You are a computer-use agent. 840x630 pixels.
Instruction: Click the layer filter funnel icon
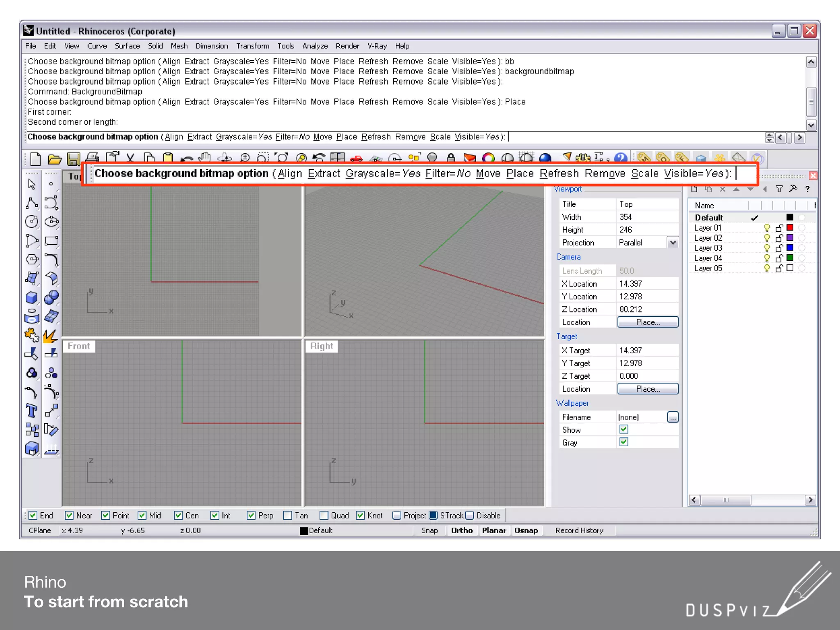pyautogui.click(x=779, y=189)
